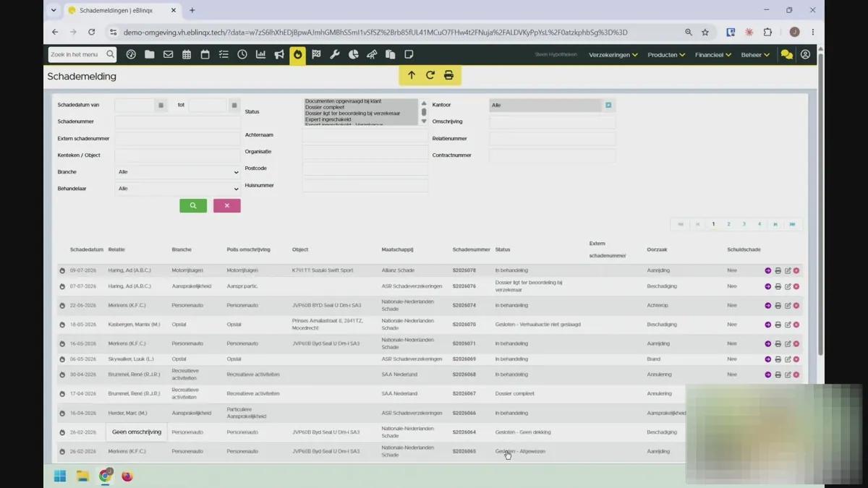Screen dimensions: 868x488
Task: Open the envelope mail icon
Action: [168, 54]
